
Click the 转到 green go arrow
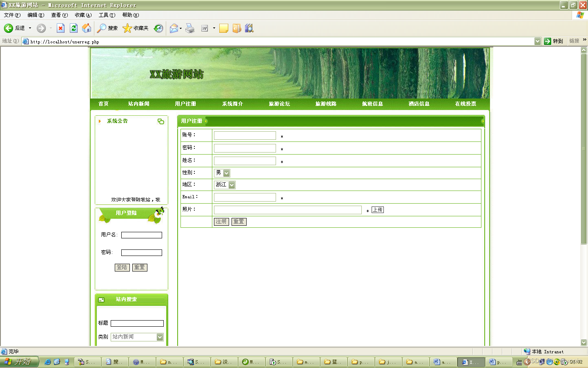[553, 41]
